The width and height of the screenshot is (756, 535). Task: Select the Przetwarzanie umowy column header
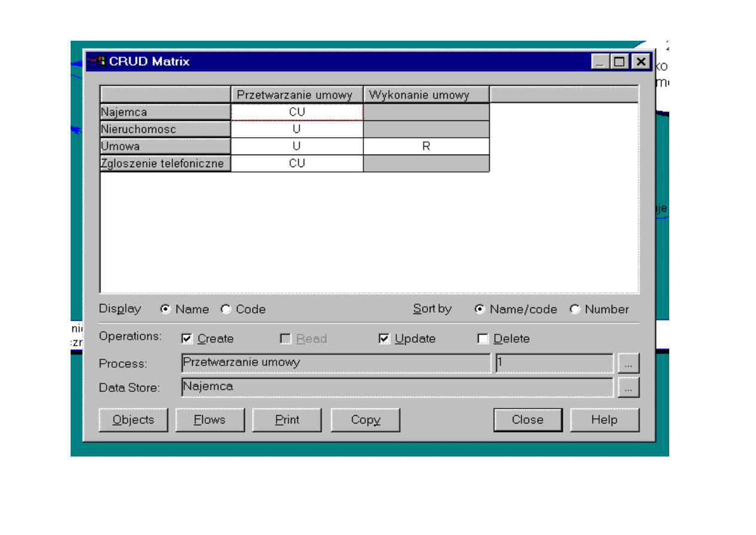[297, 95]
